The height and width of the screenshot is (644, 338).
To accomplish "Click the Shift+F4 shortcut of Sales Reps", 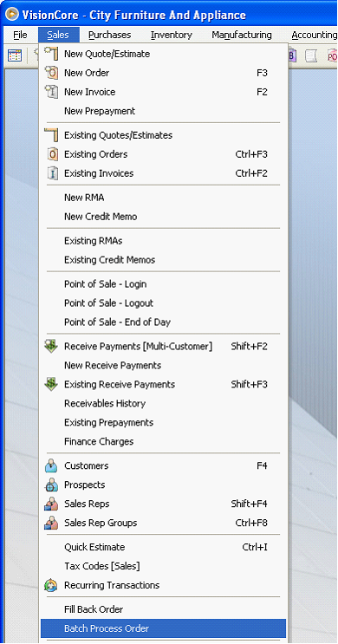I will tap(250, 504).
